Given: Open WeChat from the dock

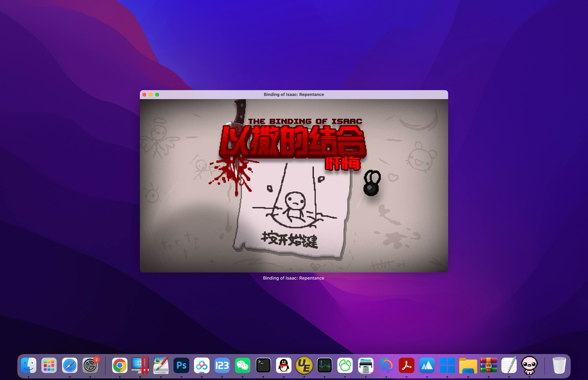Looking at the screenshot, I should coord(243,365).
